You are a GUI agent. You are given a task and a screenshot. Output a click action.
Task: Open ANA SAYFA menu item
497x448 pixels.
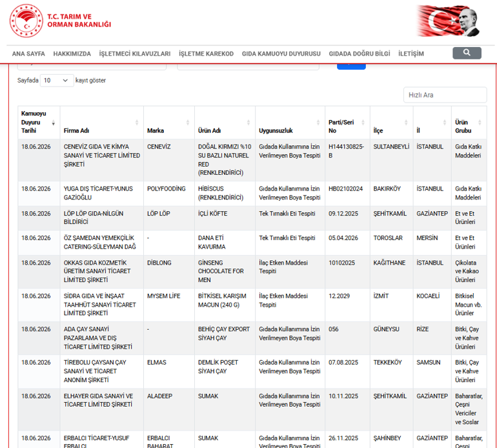(x=28, y=54)
